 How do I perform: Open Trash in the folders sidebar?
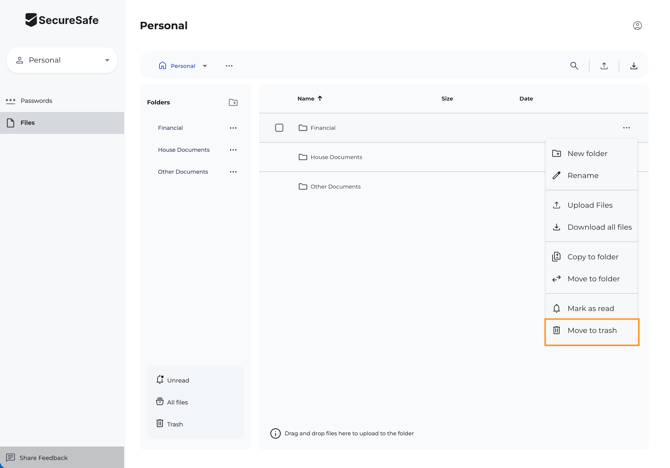175,424
